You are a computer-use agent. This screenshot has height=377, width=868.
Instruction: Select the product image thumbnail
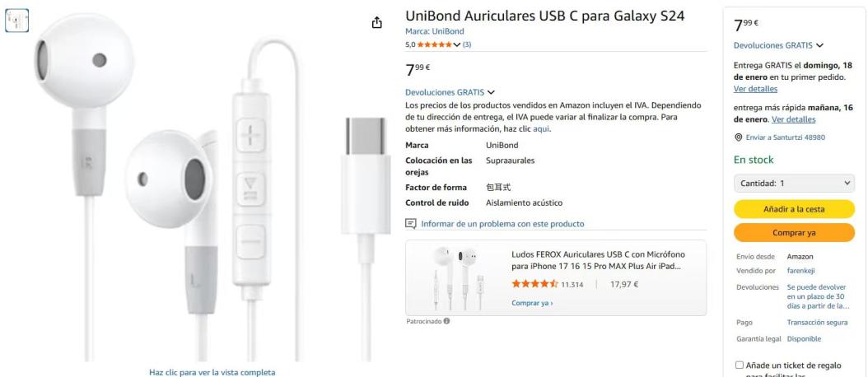pyautogui.click(x=16, y=21)
